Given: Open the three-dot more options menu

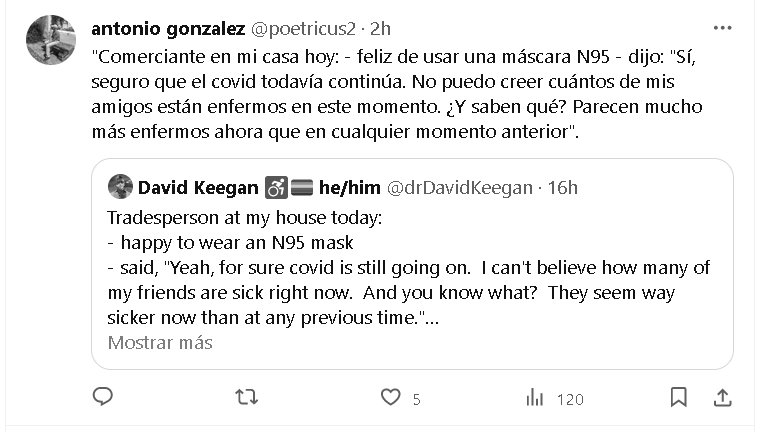Looking at the screenshot, I should click(x=722, y=27).
